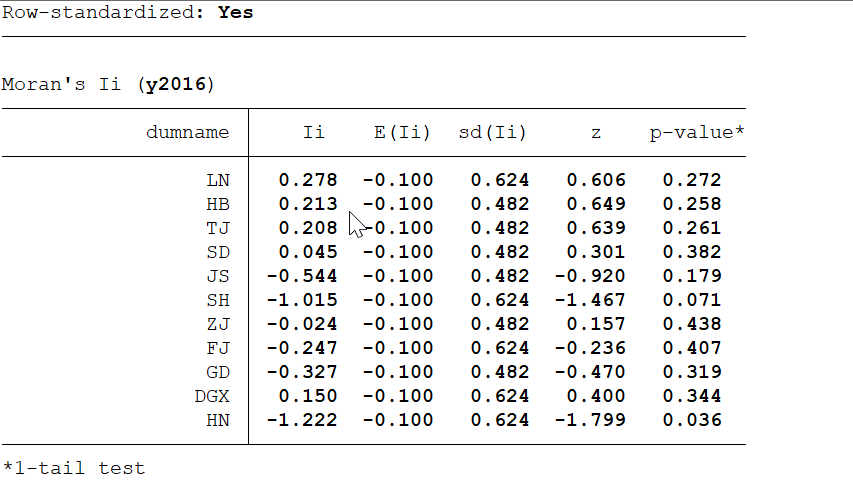This screenshot has height=497, width=853.
Task: Click the HN row label
Action: pyautogui.click(x=218, y=420)
